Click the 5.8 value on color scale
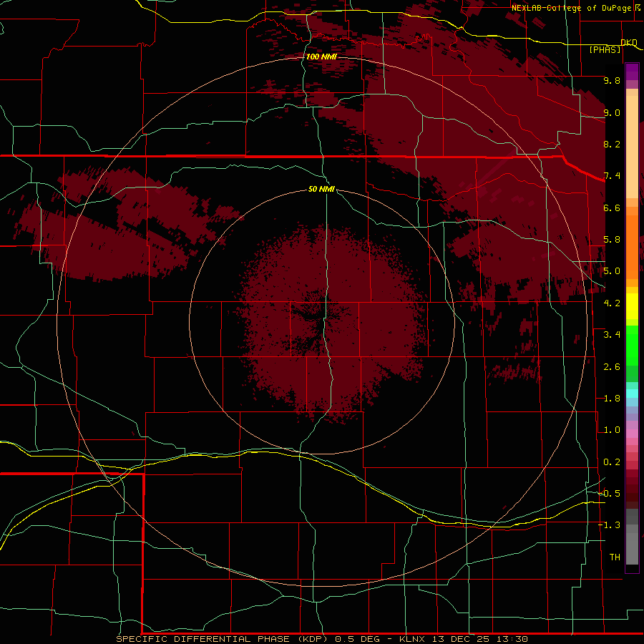Screen dimensions: 644x644 [x=612, y=240]
